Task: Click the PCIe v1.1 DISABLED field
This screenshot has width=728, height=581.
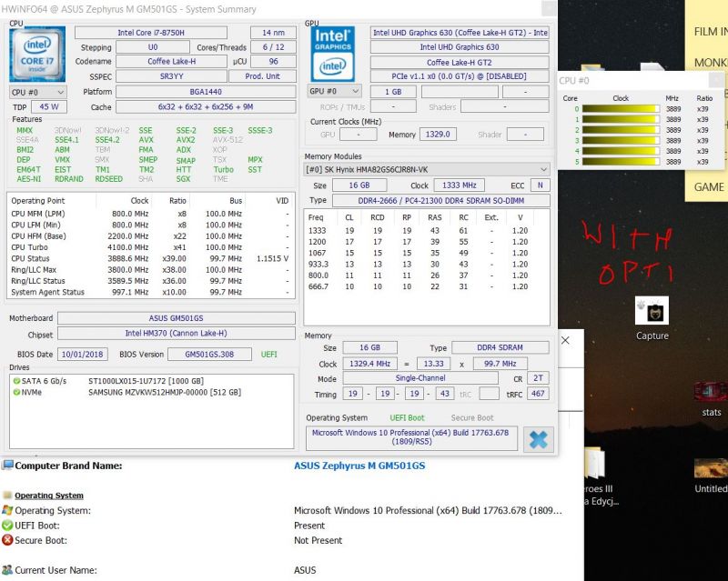Action: coord(460,76)
